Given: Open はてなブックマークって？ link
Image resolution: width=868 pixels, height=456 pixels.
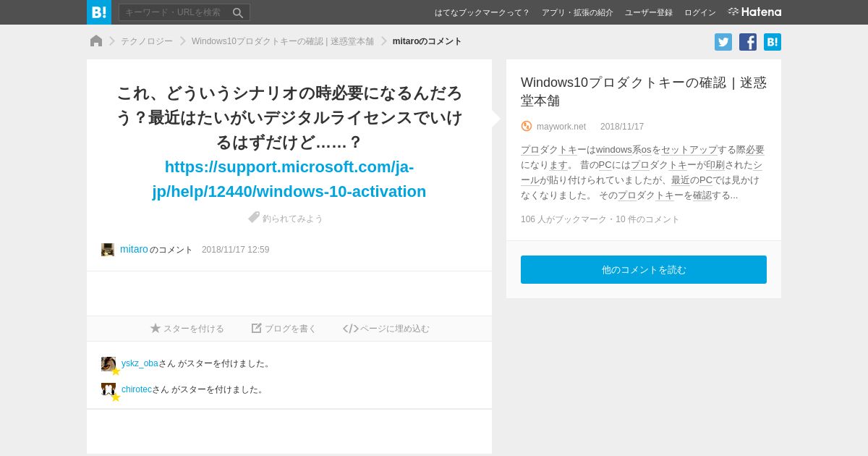Looking at the screenshot, I should pyautogui.click(x=482, y=12).
